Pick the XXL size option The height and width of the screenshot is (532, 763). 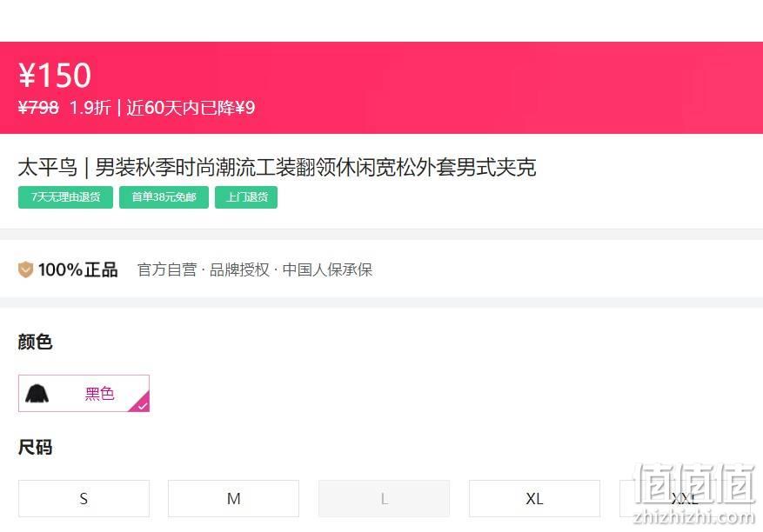coord(684,498)
